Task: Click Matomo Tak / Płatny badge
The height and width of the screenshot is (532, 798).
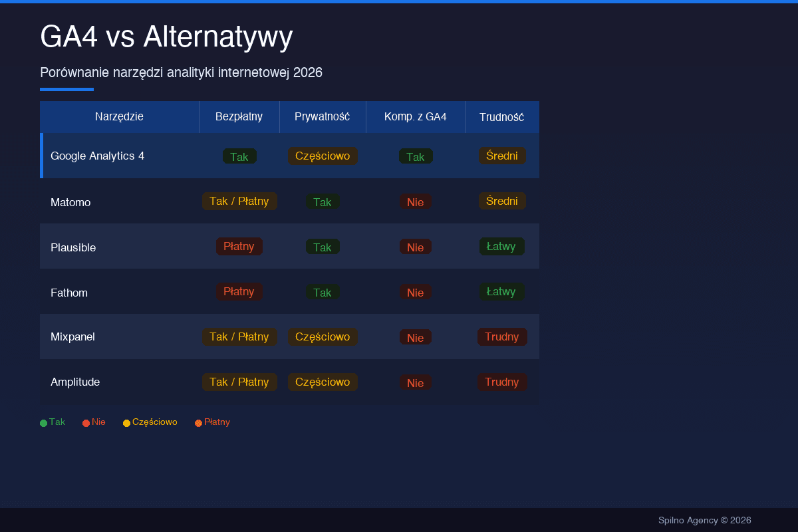Action: [239, 201]
